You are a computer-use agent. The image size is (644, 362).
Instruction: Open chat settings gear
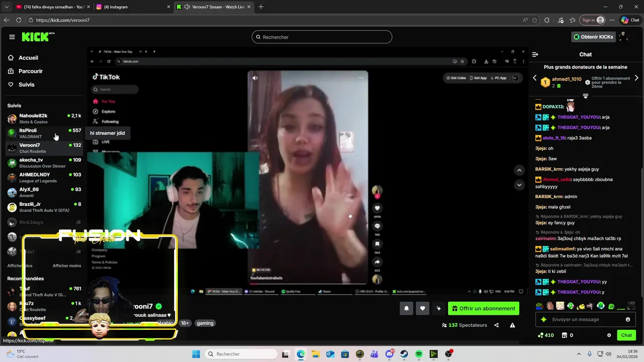(x=609, y=335)
